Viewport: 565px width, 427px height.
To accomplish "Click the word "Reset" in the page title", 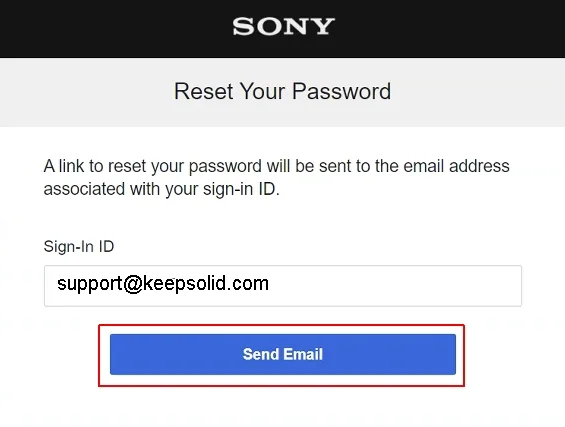I will (204, 91).
